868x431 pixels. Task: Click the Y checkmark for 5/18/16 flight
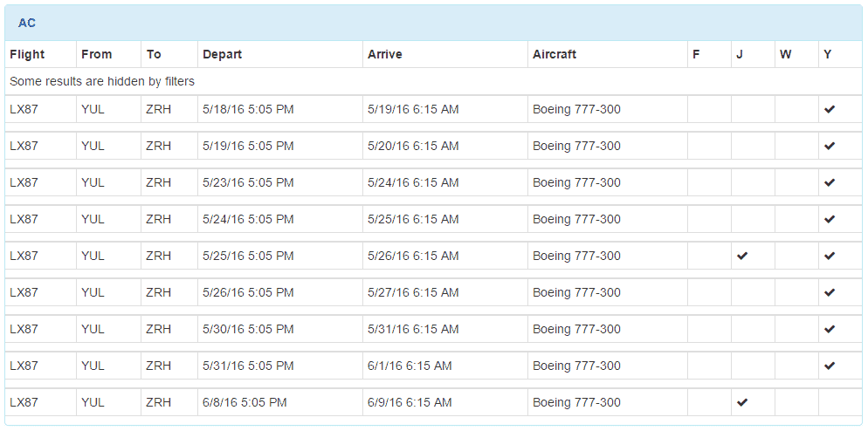click(830, 110)
